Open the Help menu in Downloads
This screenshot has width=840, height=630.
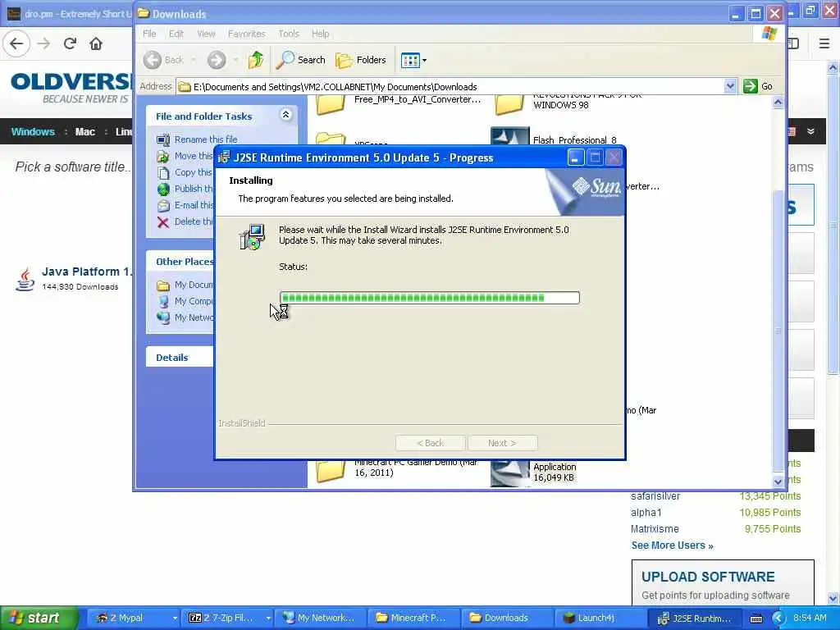(x=321, y=34)
